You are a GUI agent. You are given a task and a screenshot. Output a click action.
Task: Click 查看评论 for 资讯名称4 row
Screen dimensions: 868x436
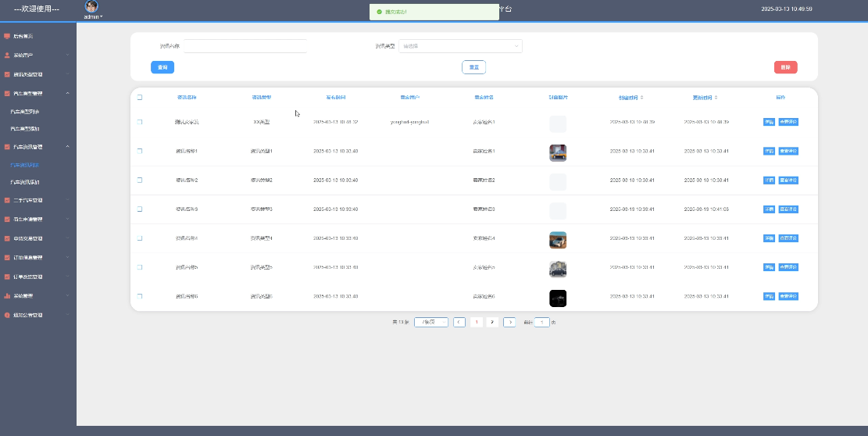coord(788,238)
